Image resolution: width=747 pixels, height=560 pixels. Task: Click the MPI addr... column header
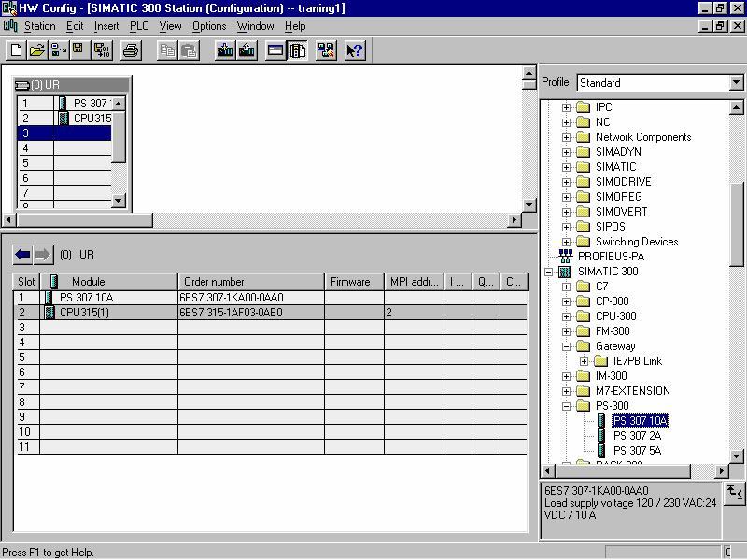click(414, 282)
